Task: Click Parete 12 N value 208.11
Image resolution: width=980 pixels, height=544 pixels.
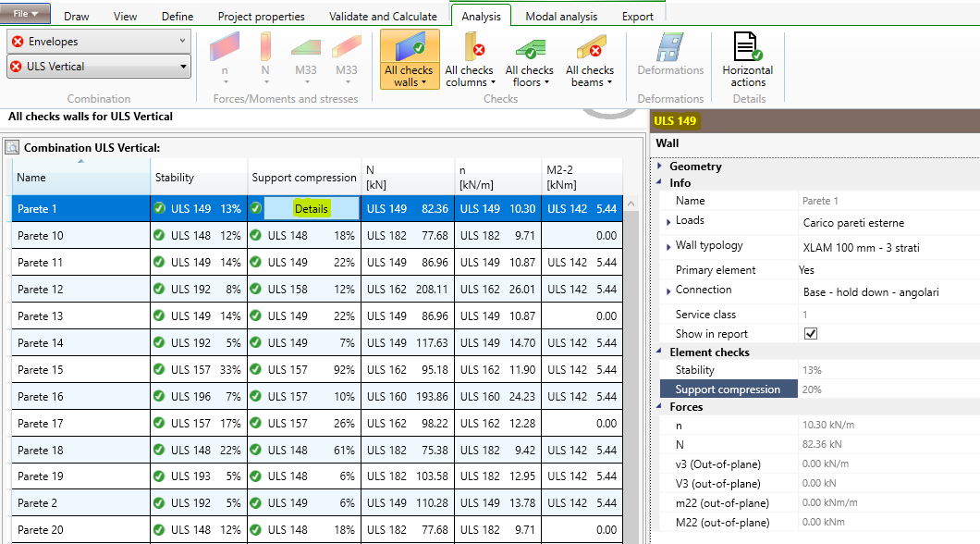Action: (x=432, y=289)
